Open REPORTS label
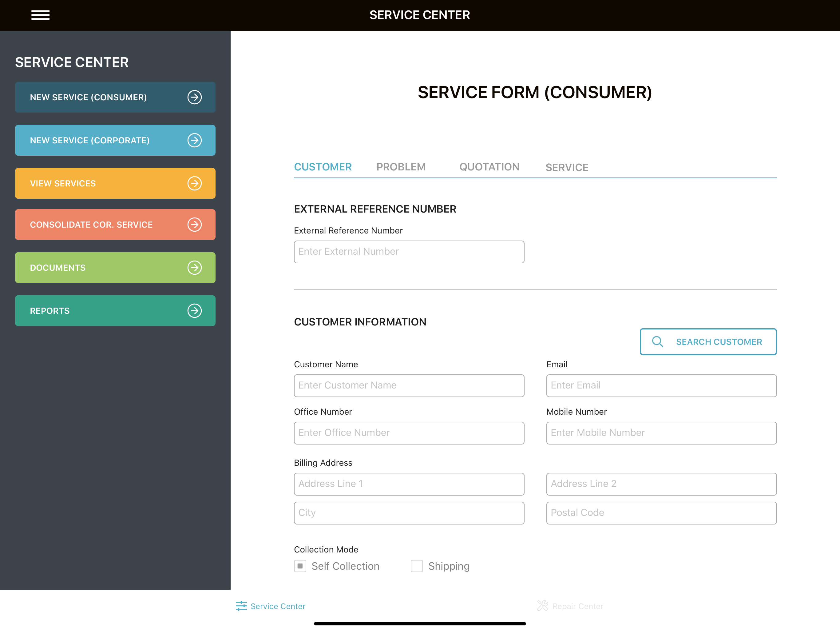 click(50, 310)
